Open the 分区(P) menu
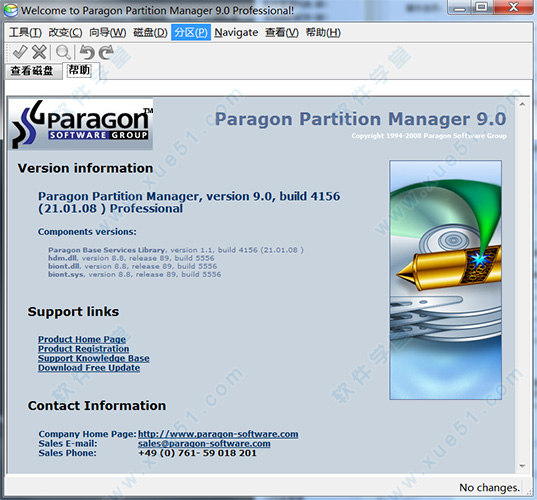Image resolution: width=537 pixels, height=500 pixels. pos(191,33)
